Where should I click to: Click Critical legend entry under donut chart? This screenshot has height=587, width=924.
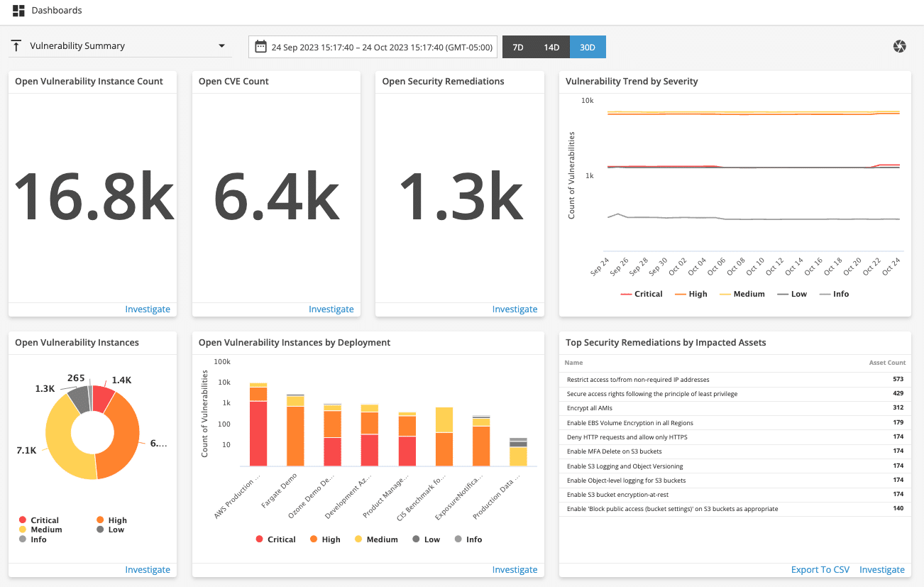tap(39, 520)
